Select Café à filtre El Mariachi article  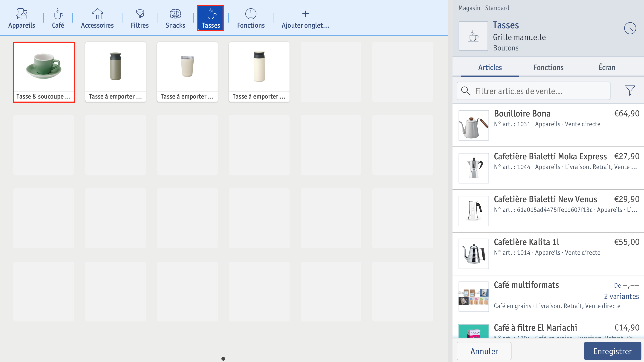tap(548, 328)
